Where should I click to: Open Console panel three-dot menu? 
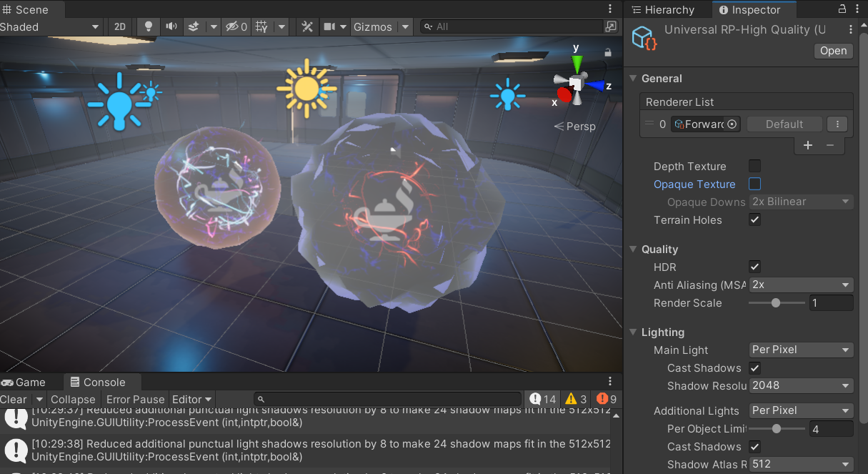[610, 382]
